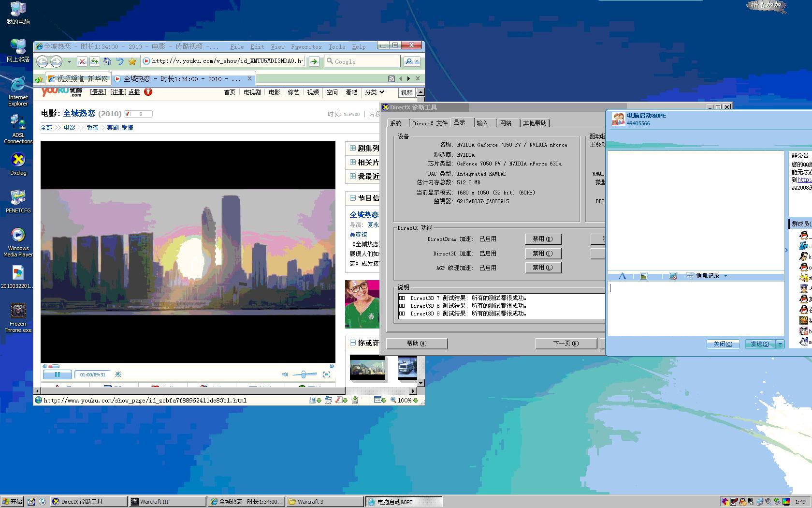Viewport: 812px width, 508px height.
Task: Click the font 'A' icon in QQ chat toolbar
Action: [623, 276]
